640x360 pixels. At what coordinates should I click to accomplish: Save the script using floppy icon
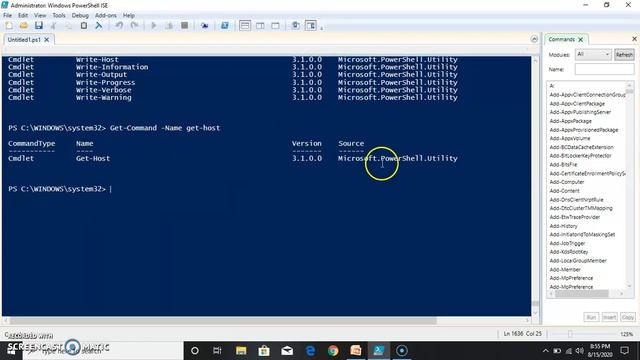[x=39, y=26]
